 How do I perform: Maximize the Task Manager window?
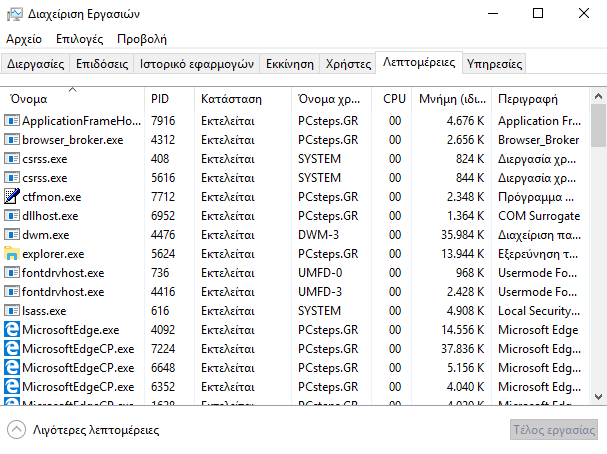click(x=538, y=14)
